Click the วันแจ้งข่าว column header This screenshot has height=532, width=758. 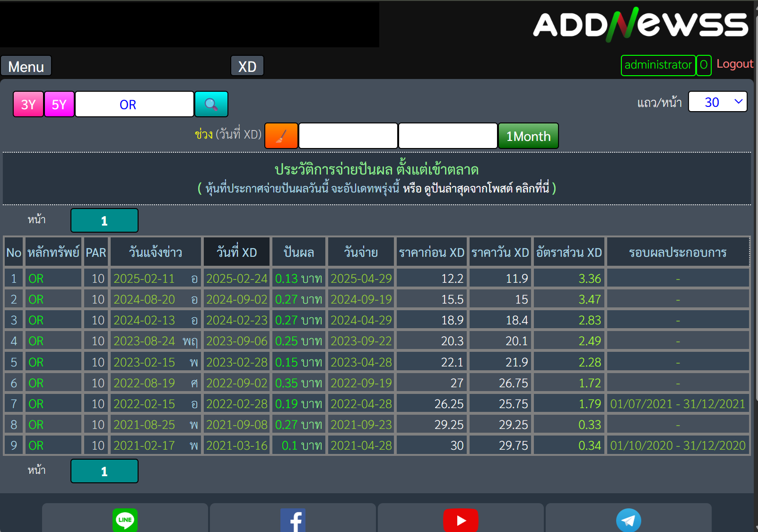[x=156, y=252]
